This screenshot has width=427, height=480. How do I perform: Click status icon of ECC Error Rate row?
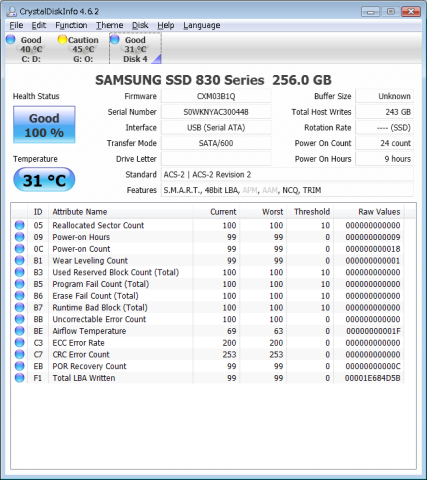point(20,343)
